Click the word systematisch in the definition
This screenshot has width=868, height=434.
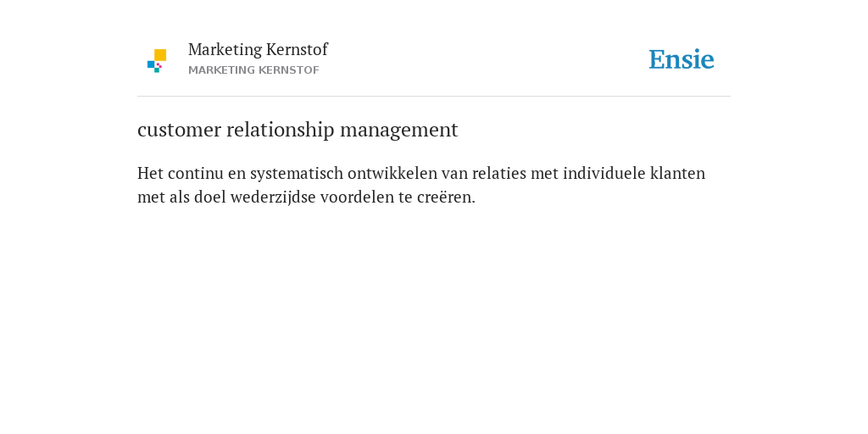(x=297, y=174)
